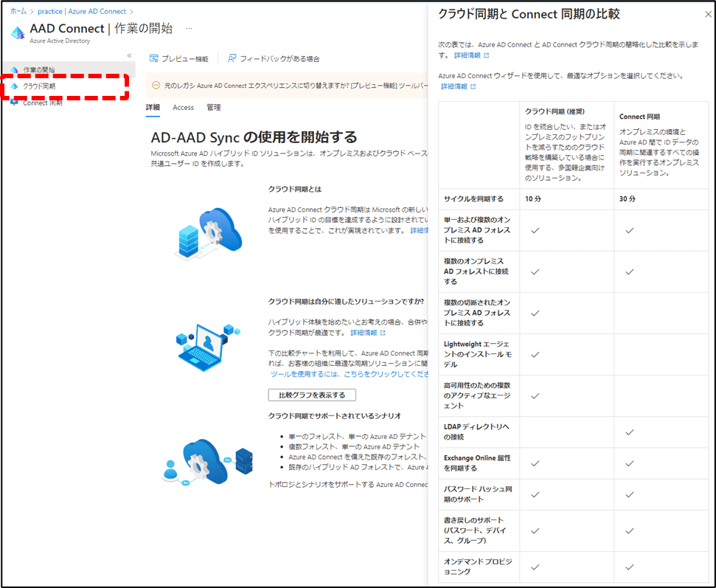Open the ellipsis menu beside page title
Screen dimensions: 716x588
click(x=189, y=28)
